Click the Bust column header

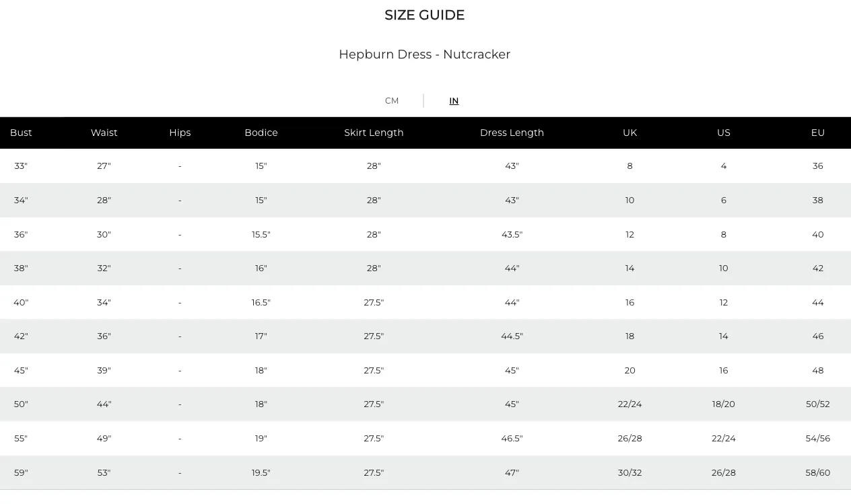pyautogui.click(x=21, y=133)
